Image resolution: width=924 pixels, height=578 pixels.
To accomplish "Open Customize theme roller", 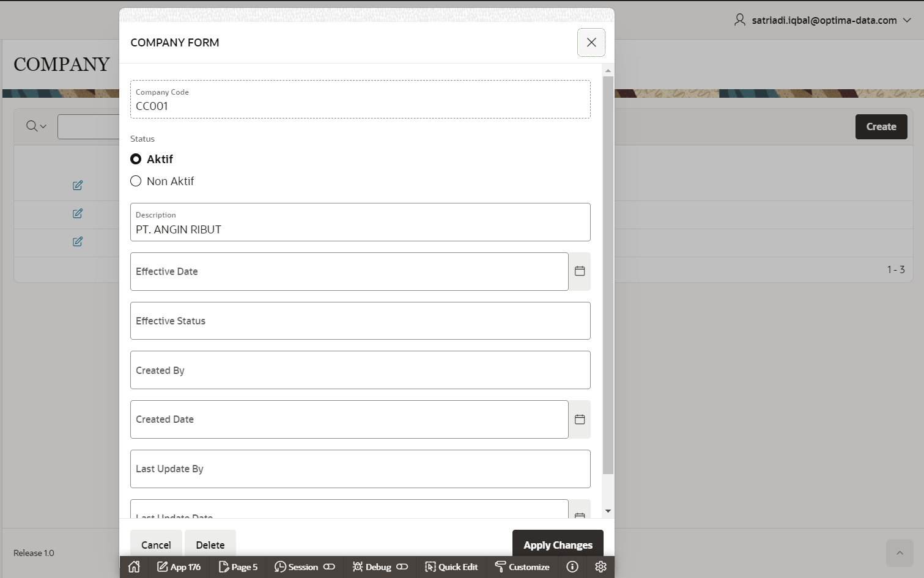I will [x=522, y=567].
